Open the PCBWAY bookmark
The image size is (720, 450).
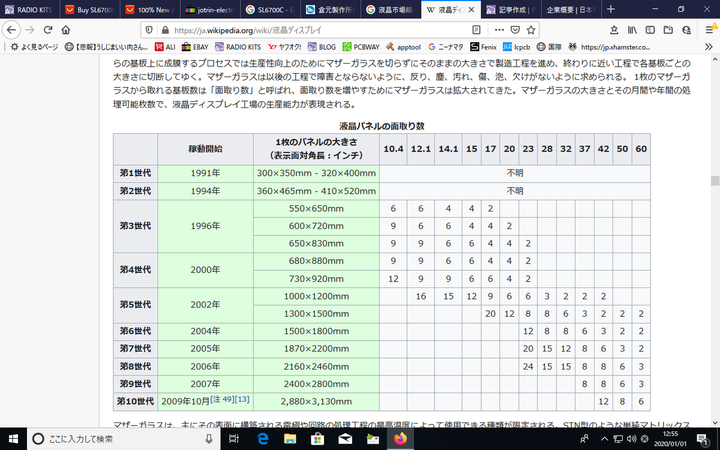click(x=361, y=47)
